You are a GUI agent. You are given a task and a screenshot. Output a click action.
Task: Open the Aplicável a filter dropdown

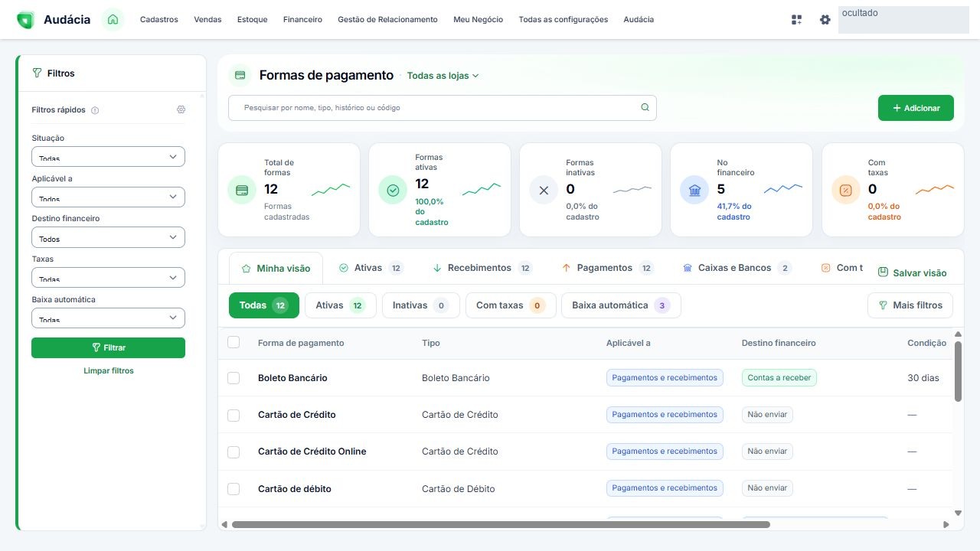(108, 197)
